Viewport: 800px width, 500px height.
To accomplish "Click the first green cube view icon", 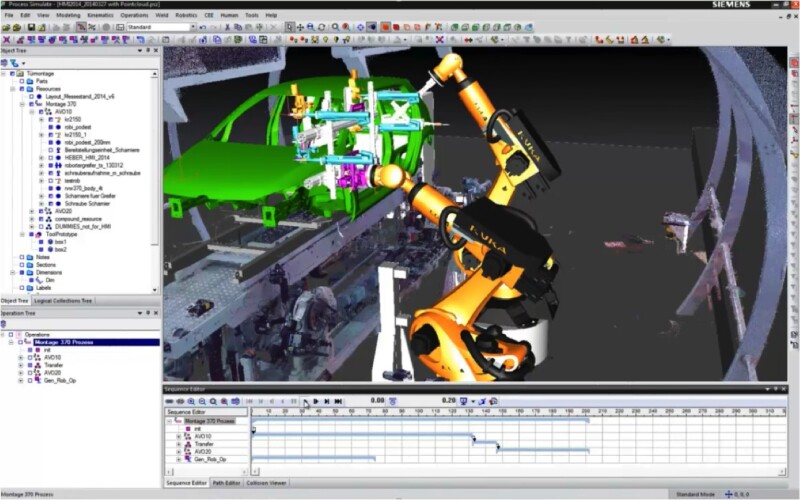I will pyautogui.click(x=454, y=27).
